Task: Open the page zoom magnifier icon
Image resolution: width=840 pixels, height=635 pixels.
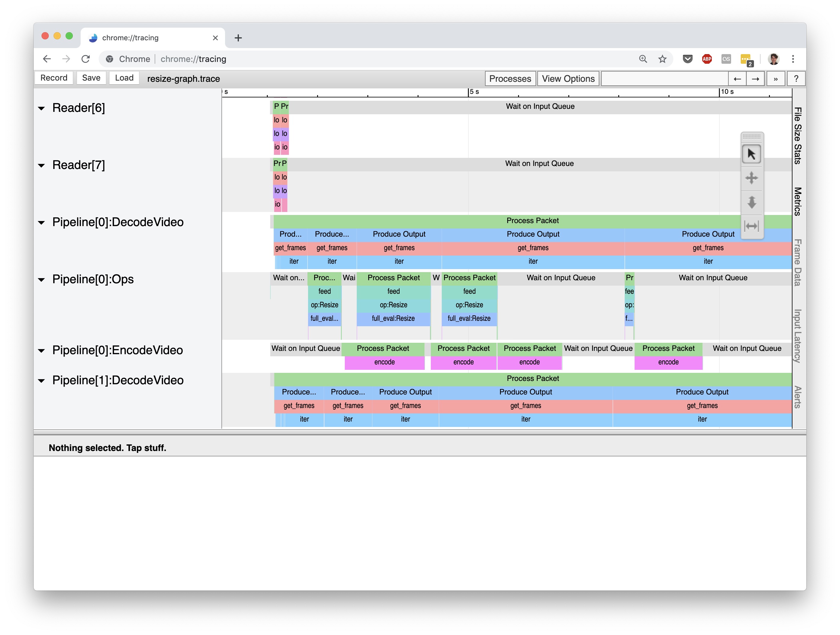Action: click(643, 59)
